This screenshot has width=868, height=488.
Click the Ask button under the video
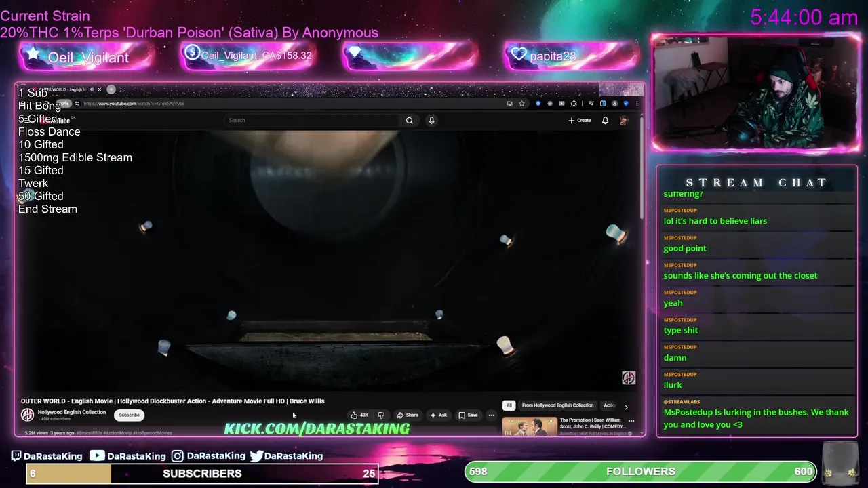coord(439,415)
